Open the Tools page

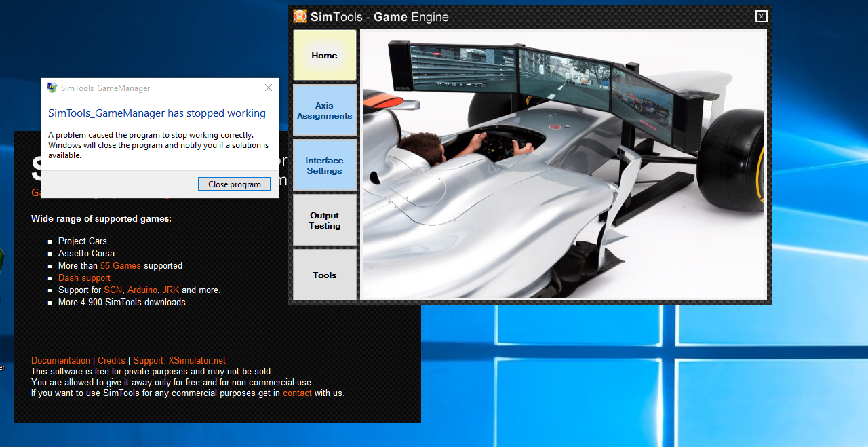point(324,275)
